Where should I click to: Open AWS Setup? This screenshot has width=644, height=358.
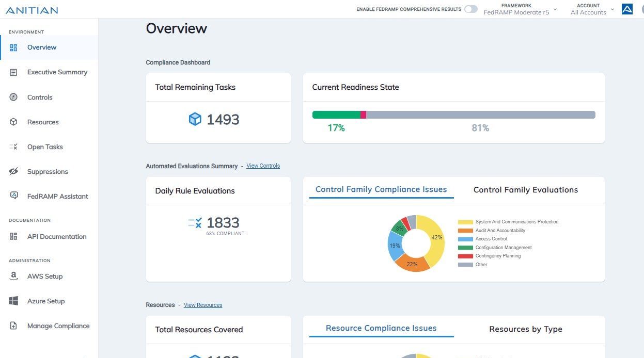tap(49, 276)
